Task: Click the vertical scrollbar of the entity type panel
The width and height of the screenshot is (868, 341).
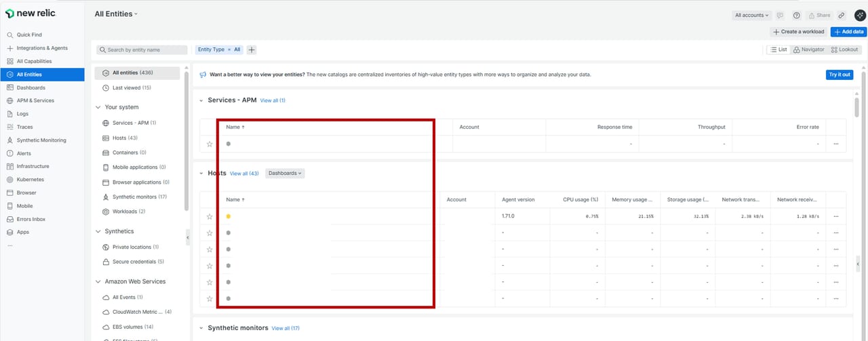Action: (186, 136)
